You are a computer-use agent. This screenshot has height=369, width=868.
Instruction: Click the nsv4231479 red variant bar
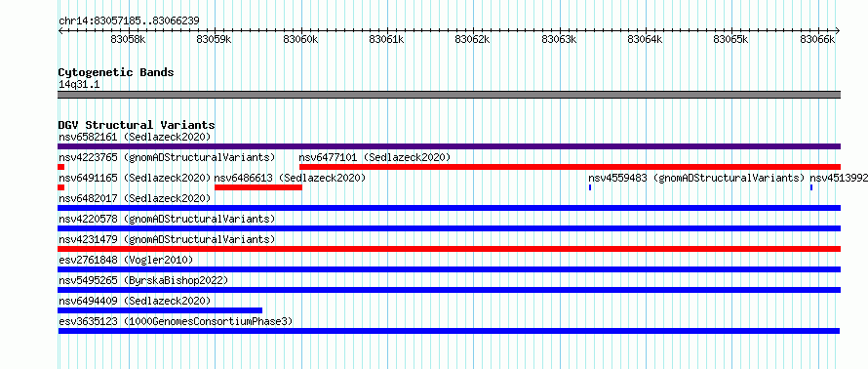click(449, 249)
